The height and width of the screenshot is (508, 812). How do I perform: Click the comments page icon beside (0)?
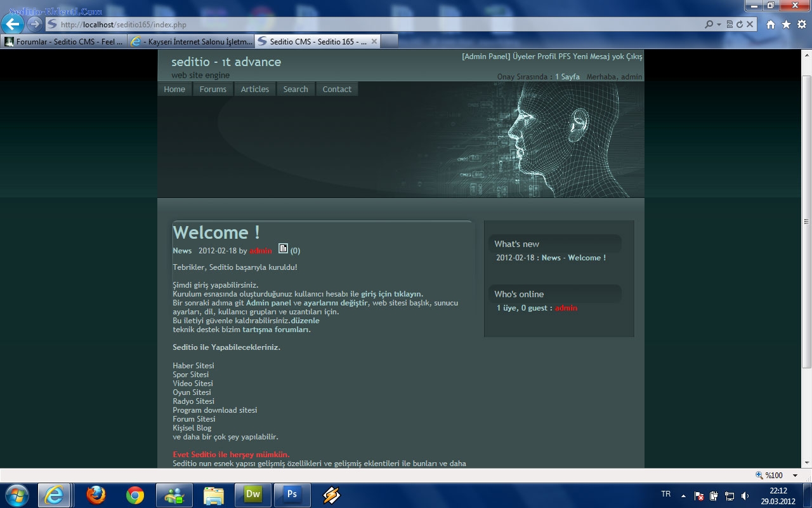[284, 248]
